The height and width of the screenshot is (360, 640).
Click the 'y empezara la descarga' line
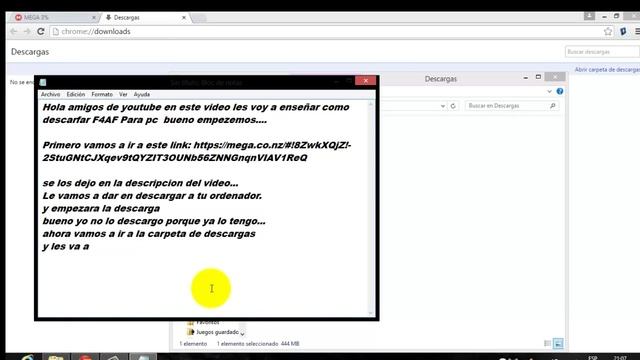pyautogui.click(x=101, y=209)
